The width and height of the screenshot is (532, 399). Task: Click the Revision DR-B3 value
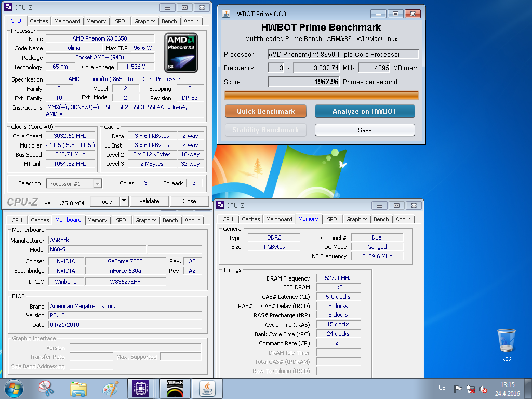click(190, 98)
